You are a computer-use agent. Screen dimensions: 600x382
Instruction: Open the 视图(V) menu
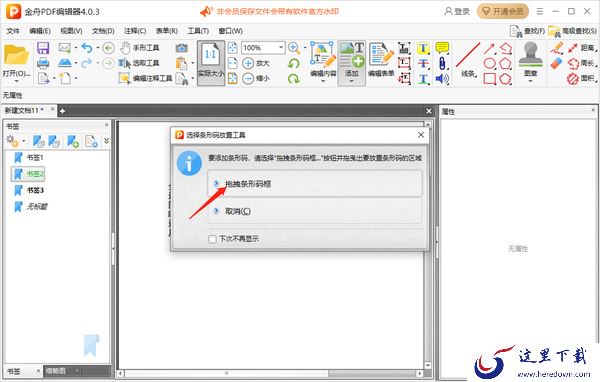click(x=71, y=31)
